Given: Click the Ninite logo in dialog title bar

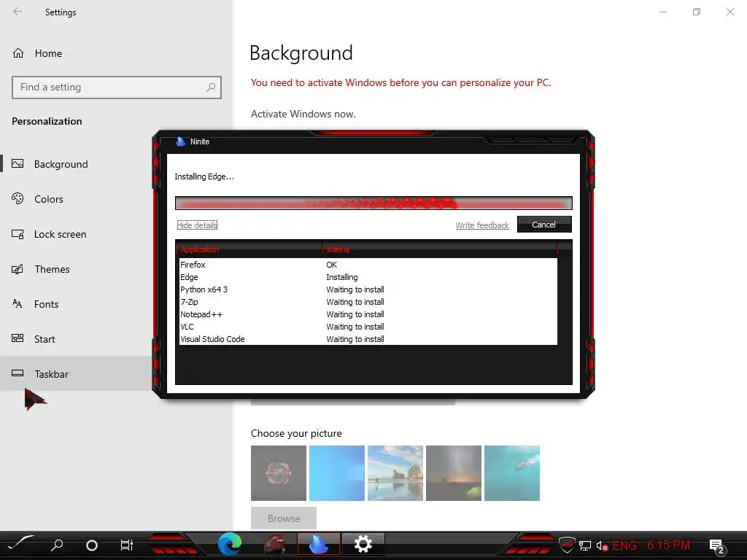Looking at the screenshot, I should point(181,141).
